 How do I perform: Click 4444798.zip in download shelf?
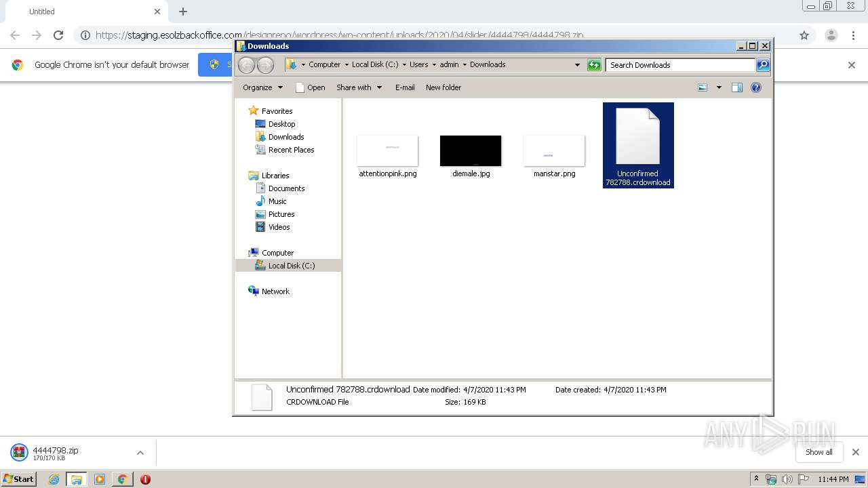pos(56,453)
